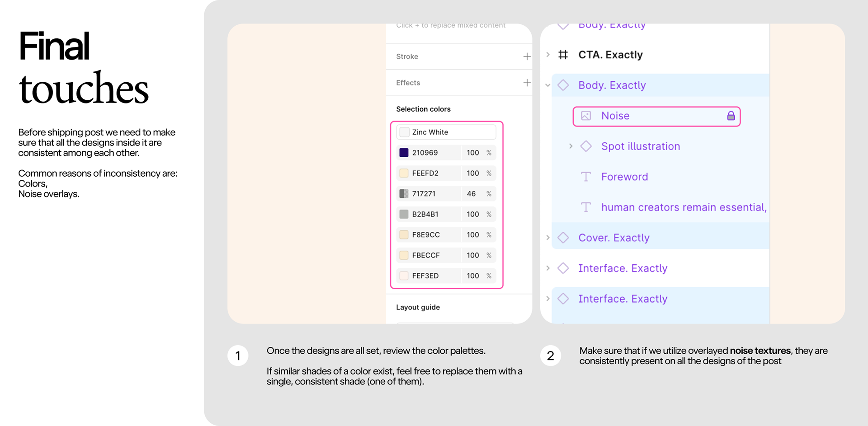
Task: Click the 717271 opacity value field
Action: [472, 194]
